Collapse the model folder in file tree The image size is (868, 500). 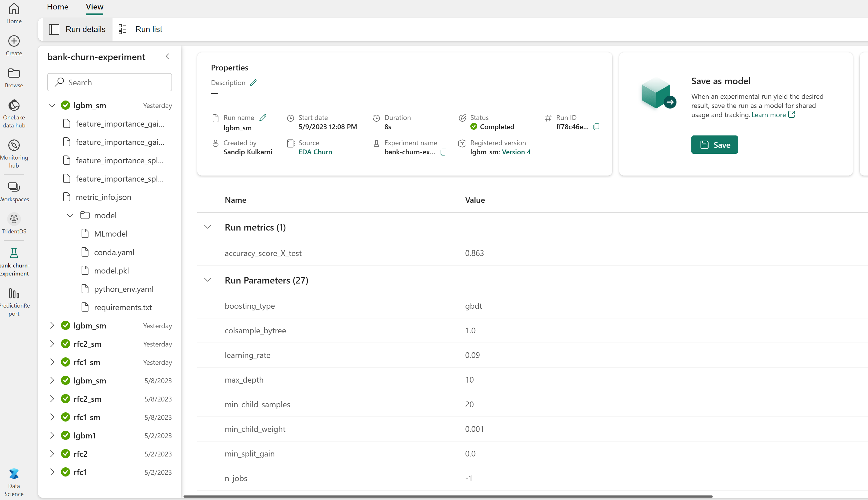70,215
